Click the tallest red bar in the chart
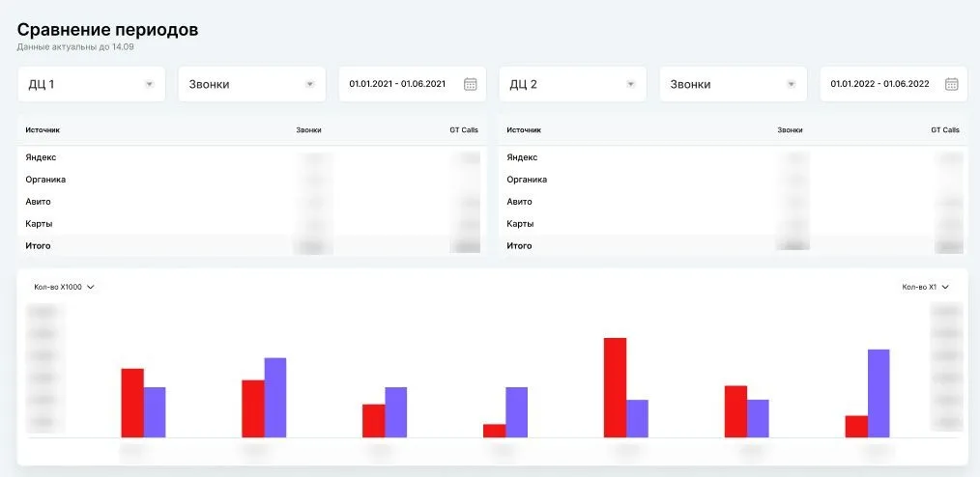The width and height of the screenshot is (980, 477). (x=615, y=387)
